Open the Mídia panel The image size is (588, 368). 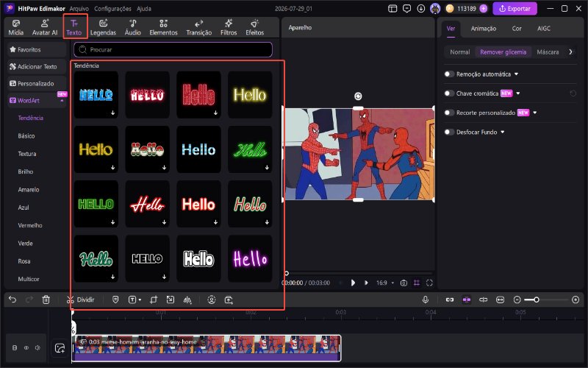pyautogui.click(x=15, y=28)
